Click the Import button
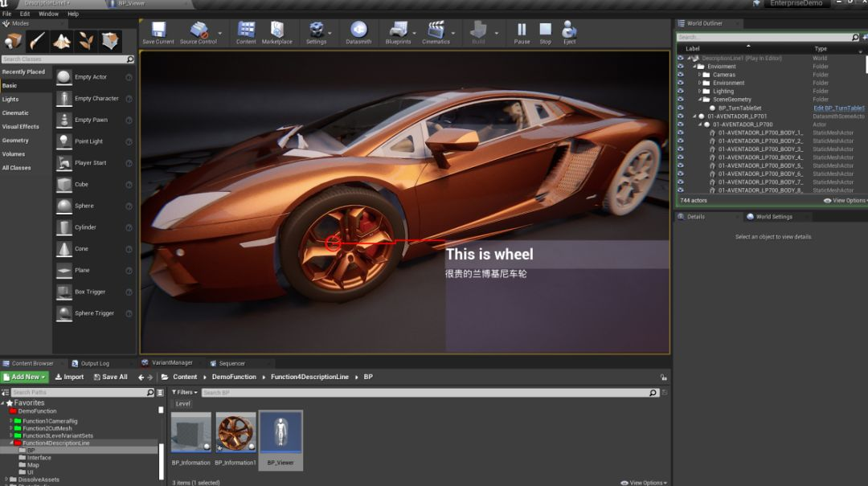Screen dimensions: 868x486 (69, 377)
